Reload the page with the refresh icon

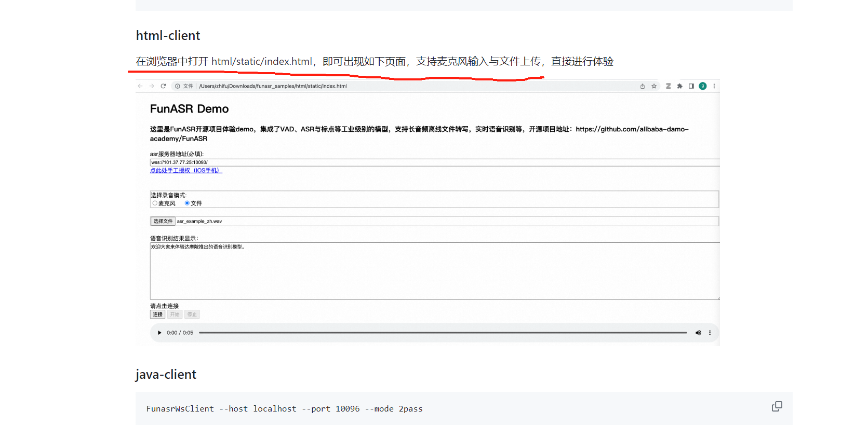[x=163, y=86]
